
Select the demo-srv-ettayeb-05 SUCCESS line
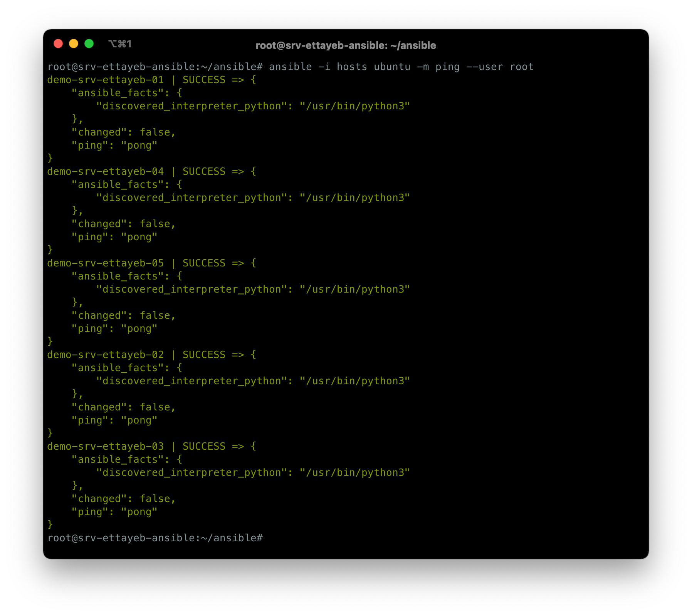click(152, 263)
